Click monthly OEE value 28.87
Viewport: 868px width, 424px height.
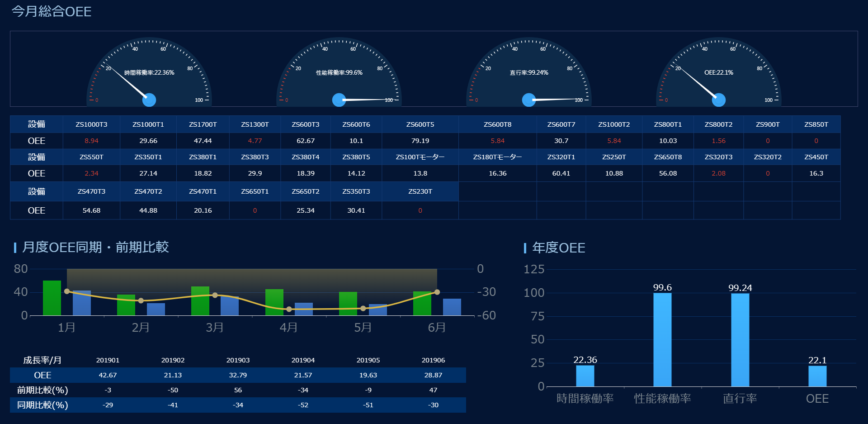coord(434,375)
